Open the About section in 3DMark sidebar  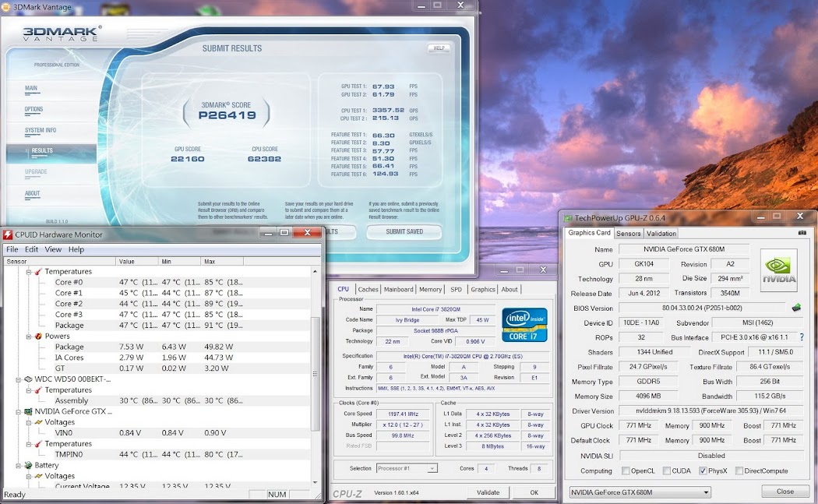point(33,193)
